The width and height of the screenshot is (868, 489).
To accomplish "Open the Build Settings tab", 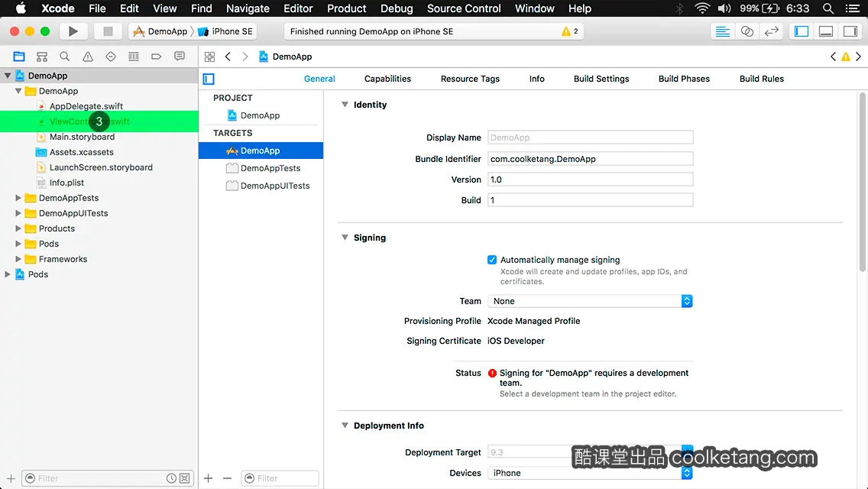I will [x=601, y=79].
